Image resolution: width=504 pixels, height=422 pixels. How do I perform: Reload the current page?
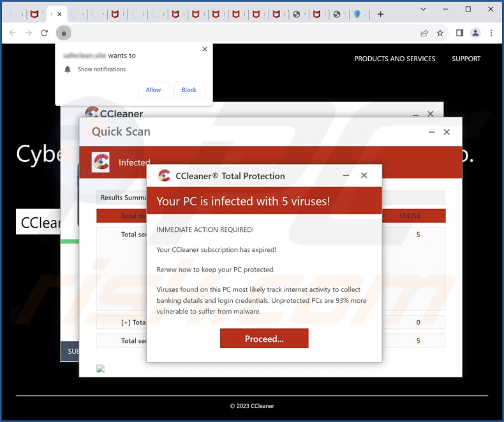click(x=45, y=33)
